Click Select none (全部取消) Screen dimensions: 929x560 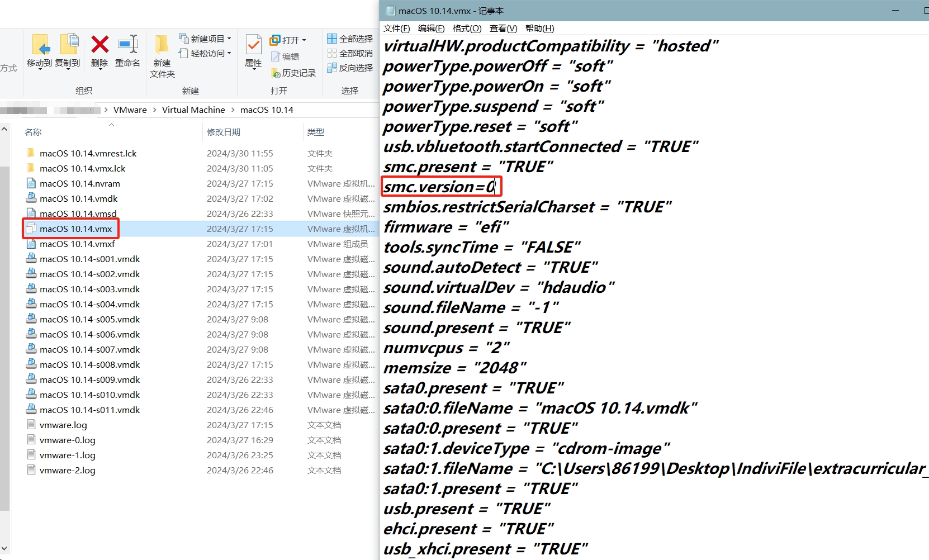point(350,53)
